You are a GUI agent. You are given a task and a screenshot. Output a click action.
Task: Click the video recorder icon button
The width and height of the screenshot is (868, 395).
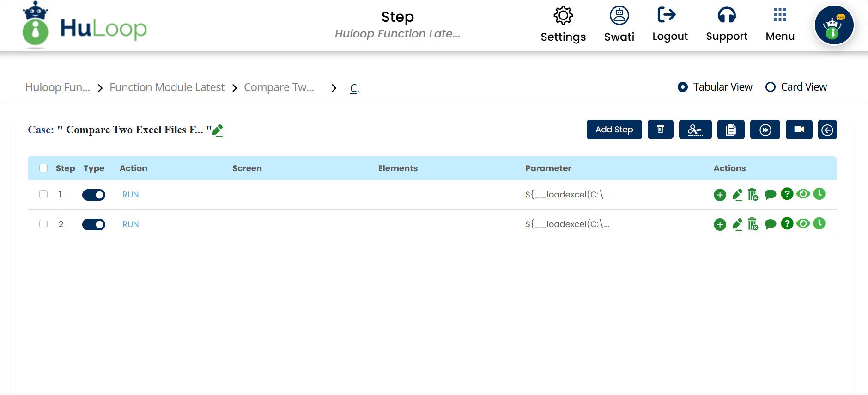(799, 130)
